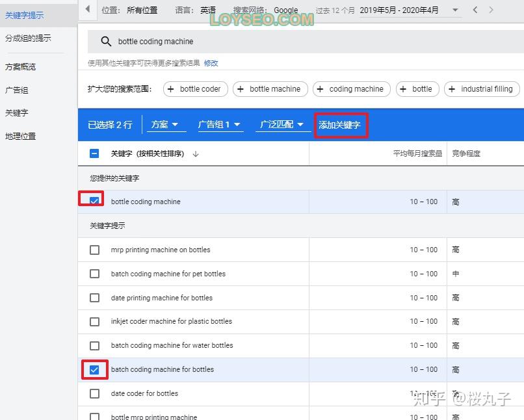Image resolution: width=524 pixels, height=420 pixels.
Task: Click plus icon on bottle machine chip
Action: (x=240, y=89)
